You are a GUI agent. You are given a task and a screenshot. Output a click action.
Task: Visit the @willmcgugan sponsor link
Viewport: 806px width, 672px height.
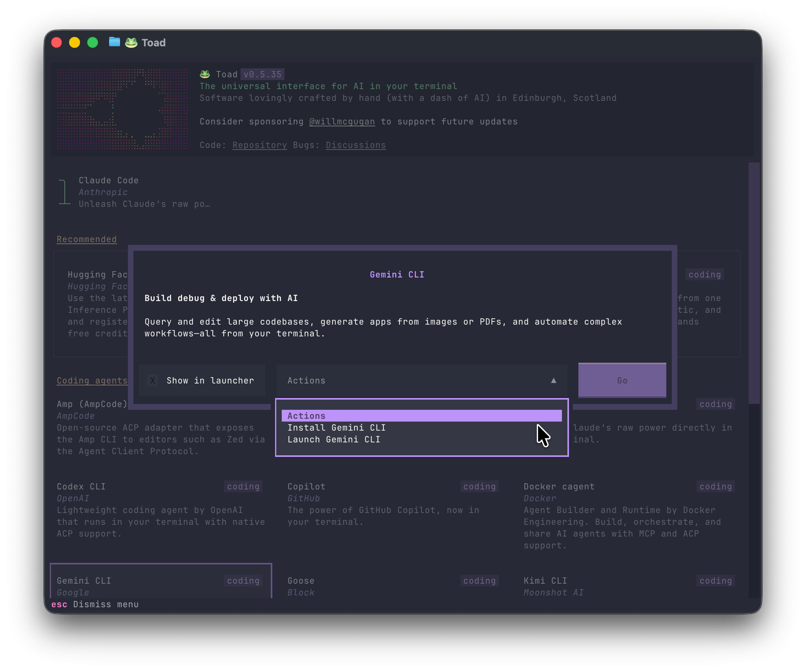tap(341, 121)
